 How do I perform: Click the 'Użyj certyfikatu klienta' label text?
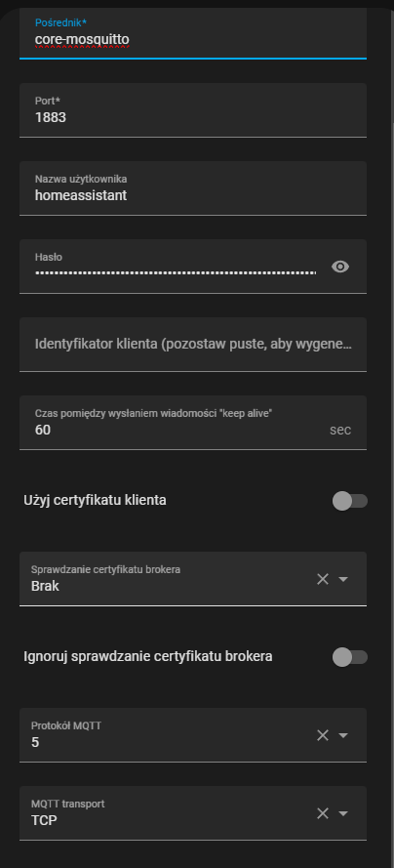95,501
